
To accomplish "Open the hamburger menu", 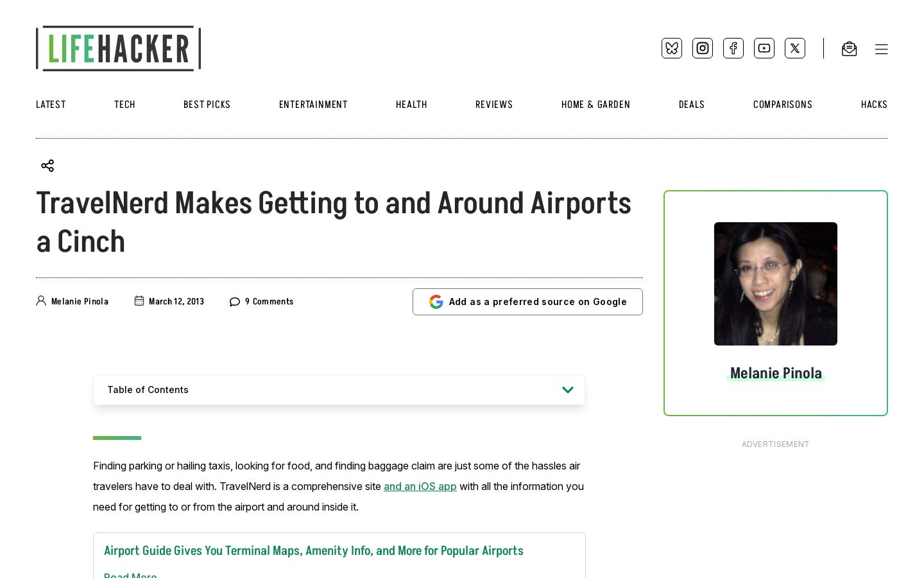I will tap(882, 49).
